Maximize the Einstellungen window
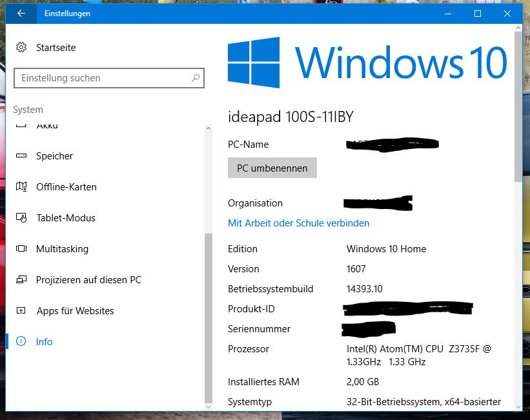Image resolution: width=530 pixels, height=420 pixels. pyautogui.click(x=478, y=14)
